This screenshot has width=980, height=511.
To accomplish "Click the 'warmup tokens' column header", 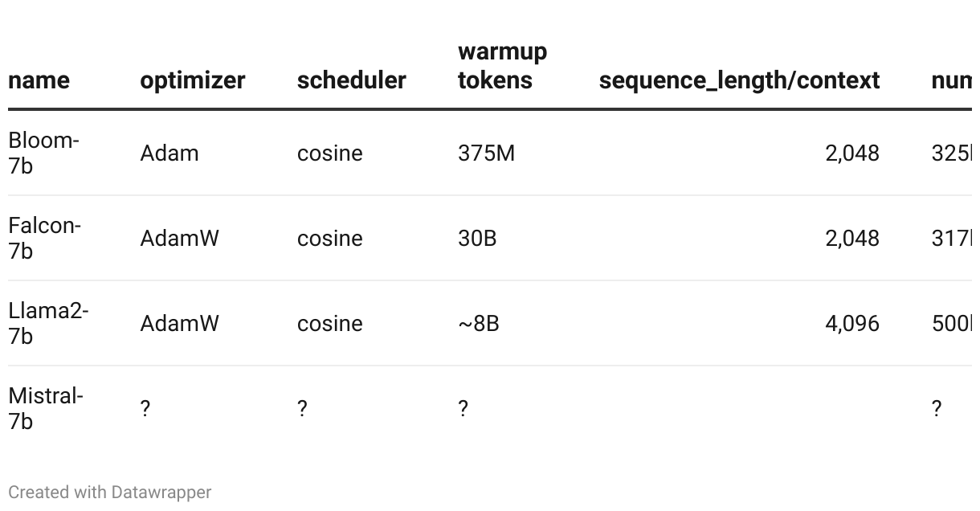I will (502, 66).
